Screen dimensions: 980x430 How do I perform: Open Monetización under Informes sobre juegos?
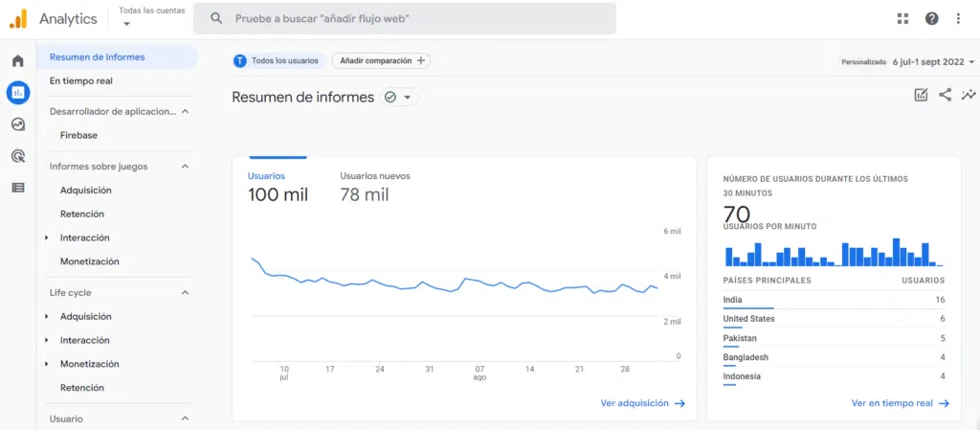tap(89, 261)
